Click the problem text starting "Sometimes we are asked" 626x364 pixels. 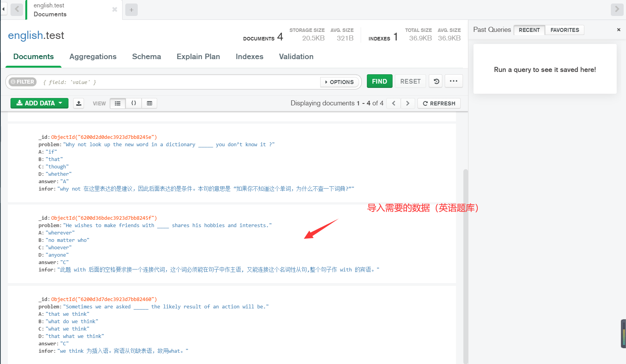(166, 306)
